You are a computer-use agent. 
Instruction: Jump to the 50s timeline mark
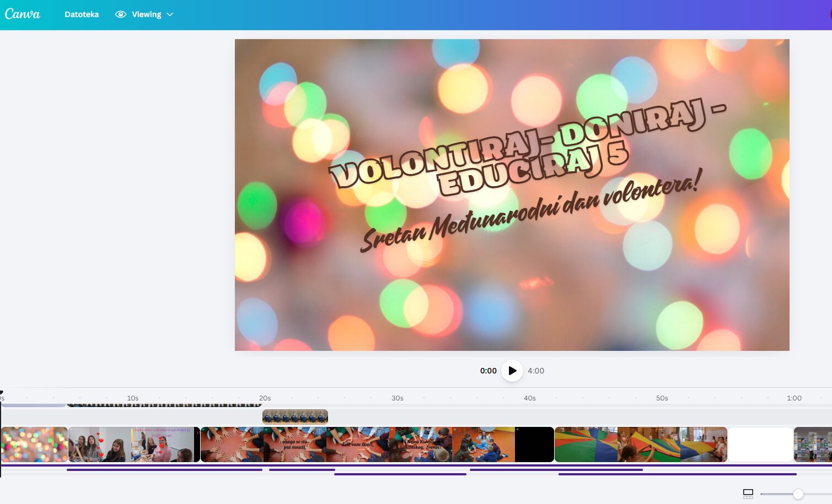point(662,398)
